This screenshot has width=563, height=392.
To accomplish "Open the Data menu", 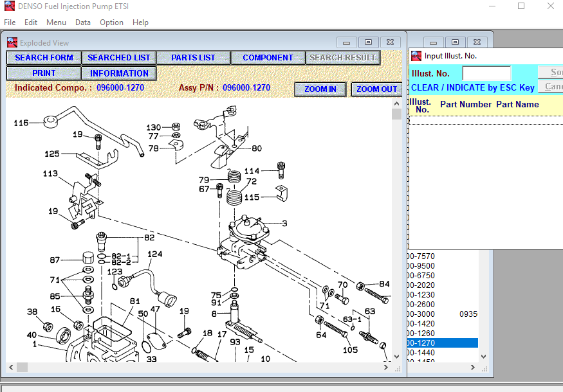I will pyautogui.click(x=83, y=22).
